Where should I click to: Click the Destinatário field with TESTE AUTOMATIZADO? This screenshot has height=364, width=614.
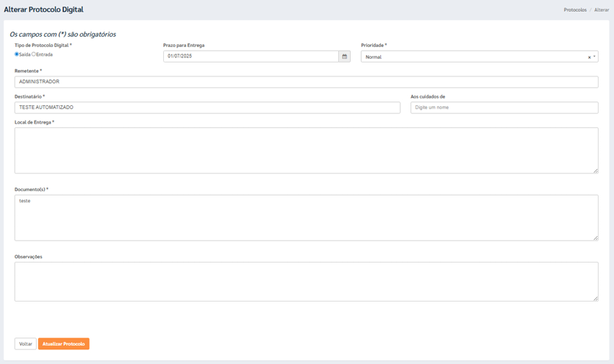pos(207,107)
